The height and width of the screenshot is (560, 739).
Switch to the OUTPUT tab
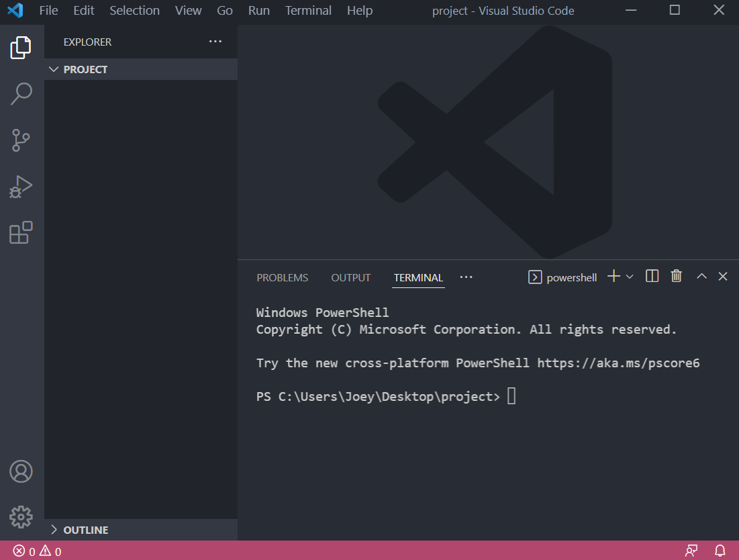351,277
